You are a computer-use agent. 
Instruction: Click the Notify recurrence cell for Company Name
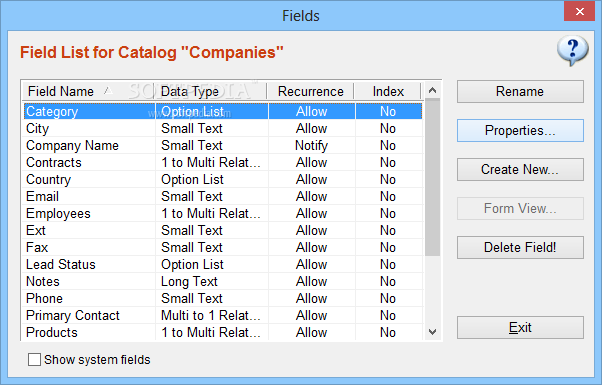tap(311, 145)
